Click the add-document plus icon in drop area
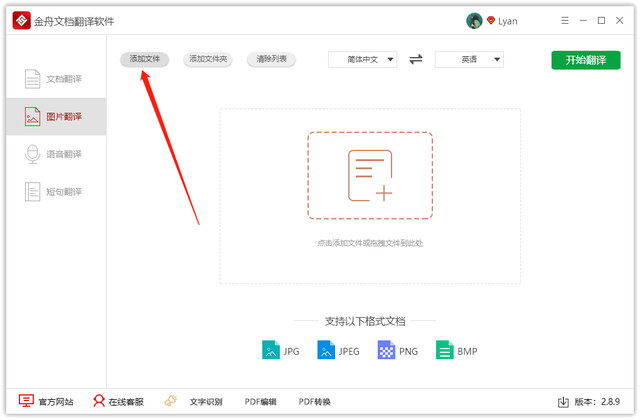This screenshot has width=640, height=420. (x=370, y=176)
